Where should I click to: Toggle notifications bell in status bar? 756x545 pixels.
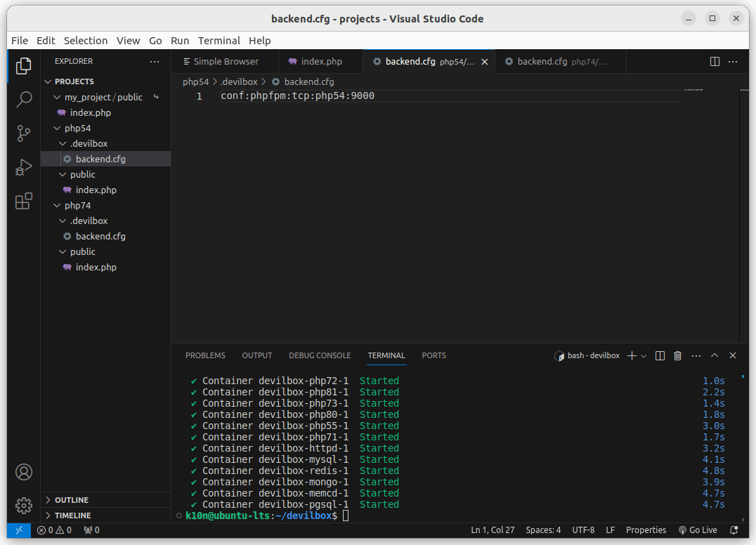click(x=734, y=530)
